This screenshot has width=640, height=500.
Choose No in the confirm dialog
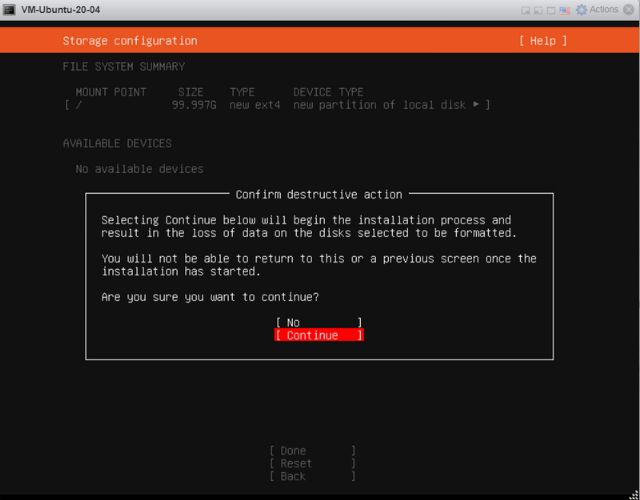[x=319, y=322]
